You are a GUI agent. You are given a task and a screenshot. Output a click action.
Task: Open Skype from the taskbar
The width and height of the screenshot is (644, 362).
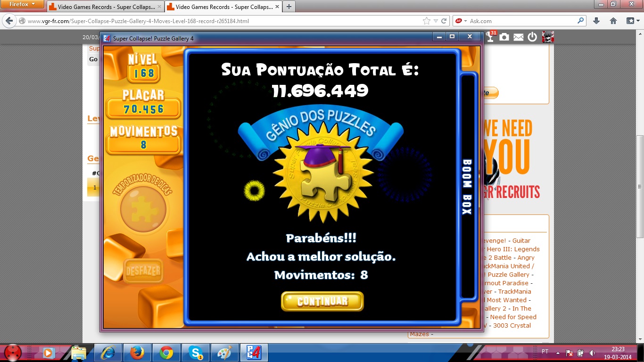click(196, 353)
